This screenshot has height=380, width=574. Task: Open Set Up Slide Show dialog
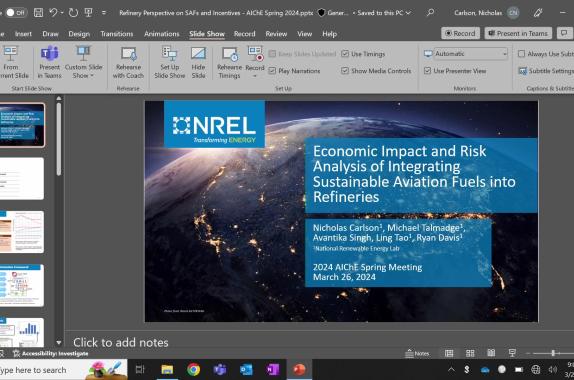[x=169, y=62]
